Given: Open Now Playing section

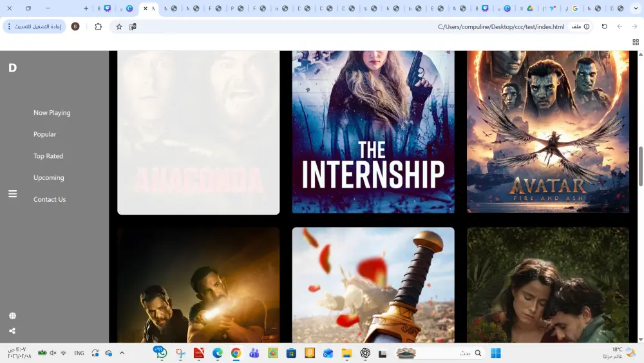Looking at the screenshot, I should point(52,113).
